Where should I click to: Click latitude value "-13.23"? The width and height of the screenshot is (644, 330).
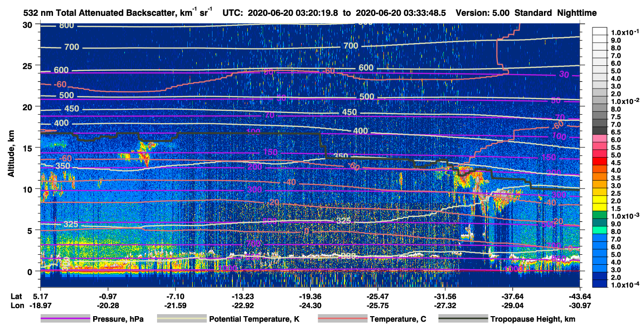click(x=242, y=296)
